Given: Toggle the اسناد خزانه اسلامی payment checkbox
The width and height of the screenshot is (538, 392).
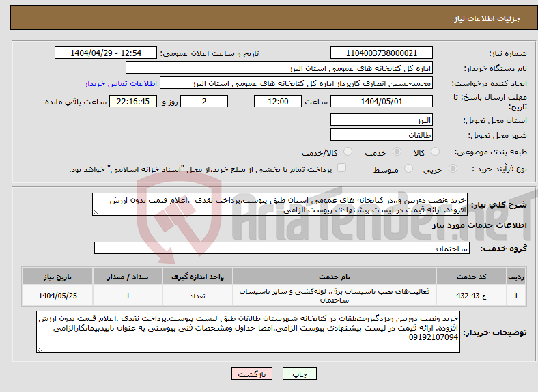Looking at the screenshot, I should coord(342,168).
